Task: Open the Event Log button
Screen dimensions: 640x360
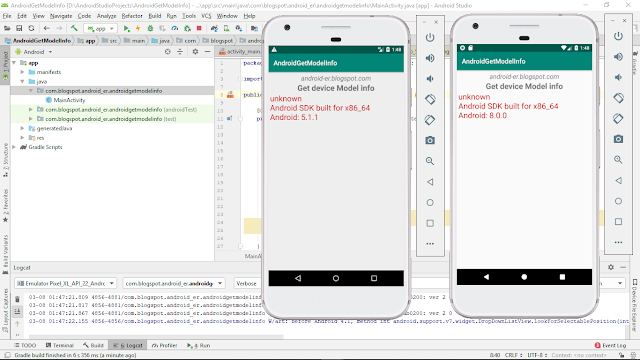Action: [610, 345]
